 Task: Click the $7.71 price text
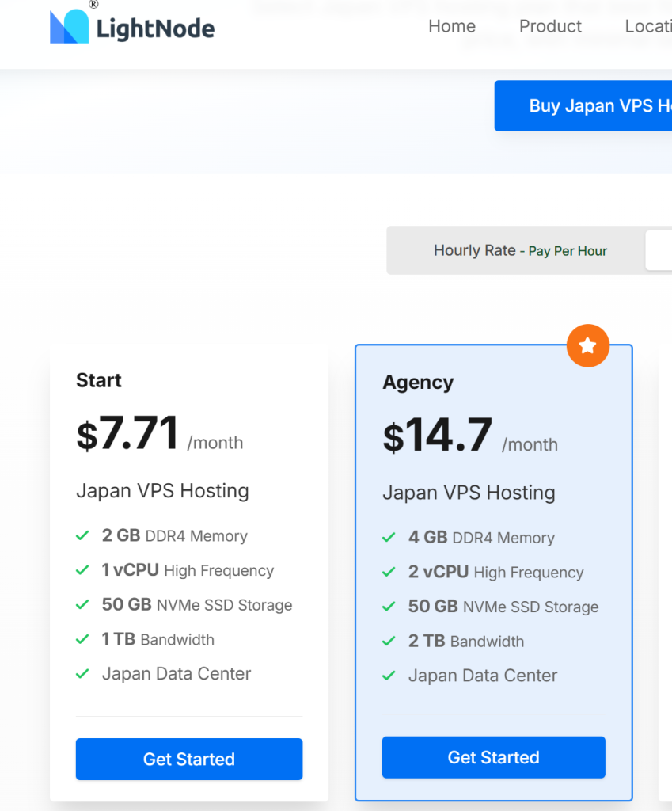point(127,433)
